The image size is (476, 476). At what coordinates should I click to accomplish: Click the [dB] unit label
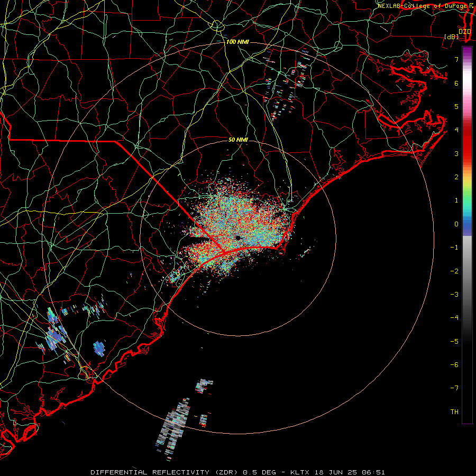click(452, 36)
